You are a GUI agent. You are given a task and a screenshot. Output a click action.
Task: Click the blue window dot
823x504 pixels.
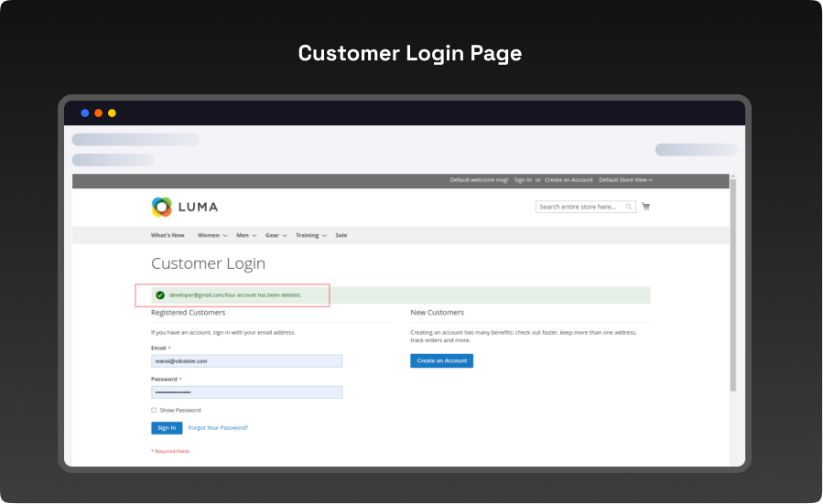(x=85, y=113)
